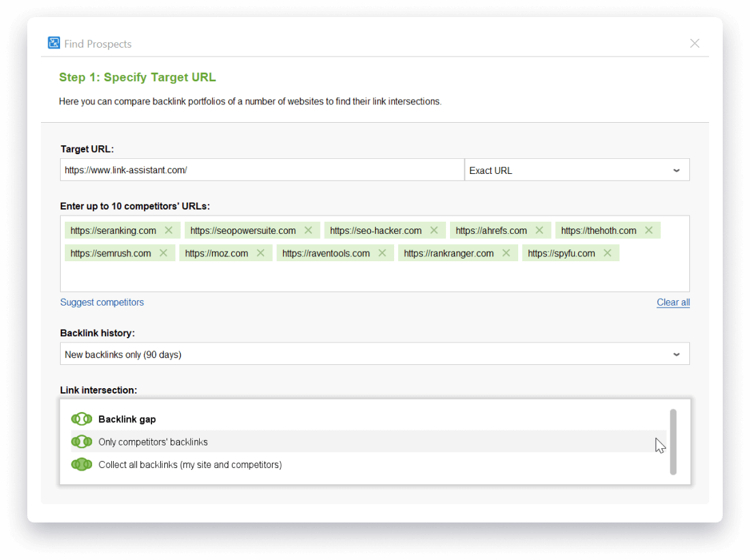Image resolution: width=750 pixels, height=560 pixels.
Task: Remove the moz.com competitor tag
Action: pyautogui.click(x=260, y=253)
